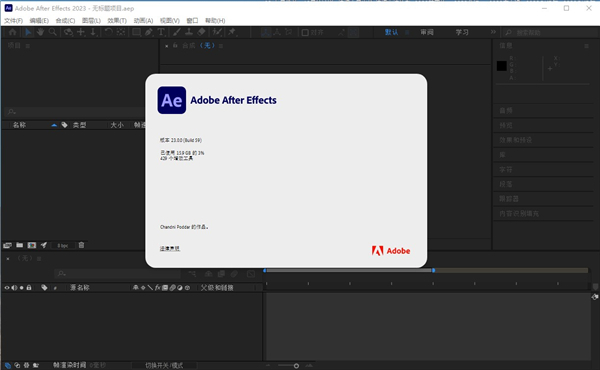Screen dimensions: 600x370
Task: Open the 图层(L) menu
Action: pos(91,21)
